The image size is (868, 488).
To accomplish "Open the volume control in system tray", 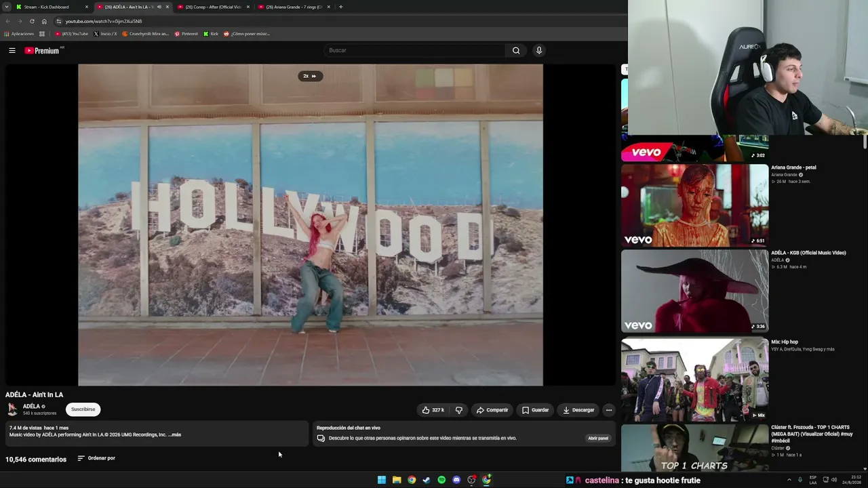I will (x=833, y=480).
